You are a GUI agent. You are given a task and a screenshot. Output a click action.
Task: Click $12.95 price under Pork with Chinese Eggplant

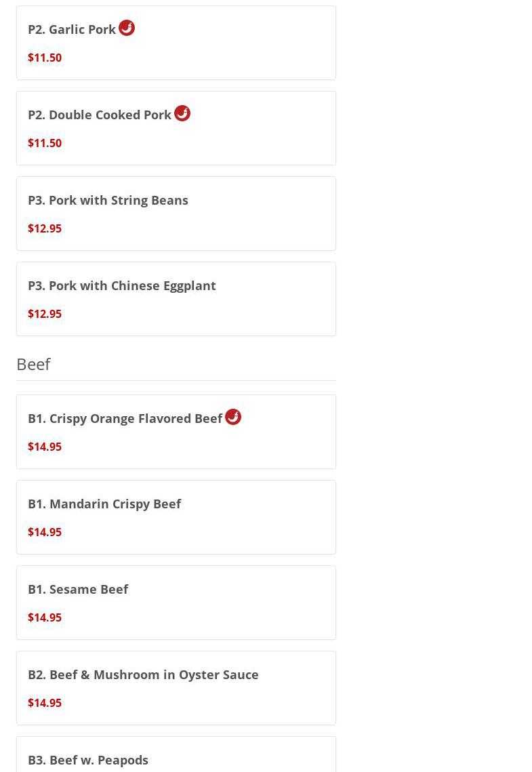coord(45,314)
